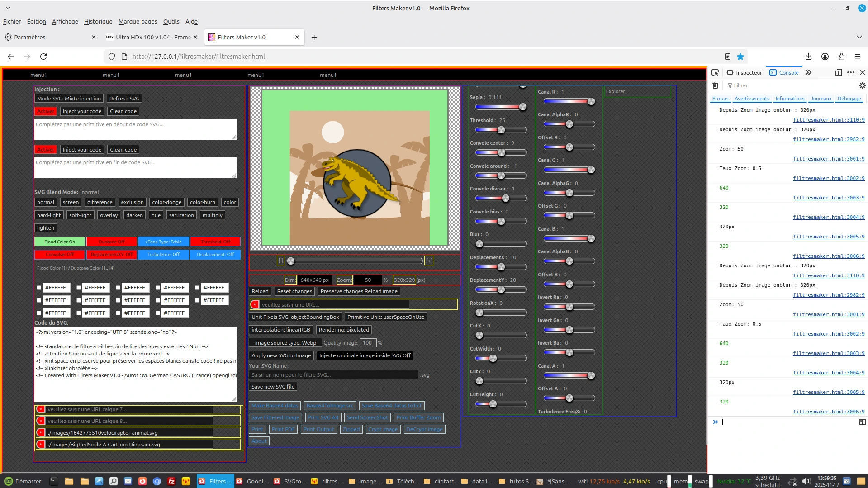Open reader view icon in address bar

727,57
